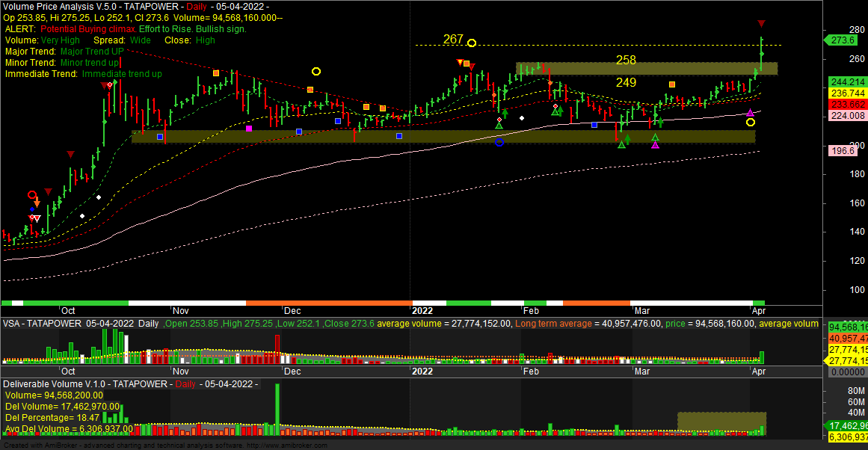The width and height of the screenshot is (868, 450).
Task: Click the 280 price axis label
Action: coord(857,30)
